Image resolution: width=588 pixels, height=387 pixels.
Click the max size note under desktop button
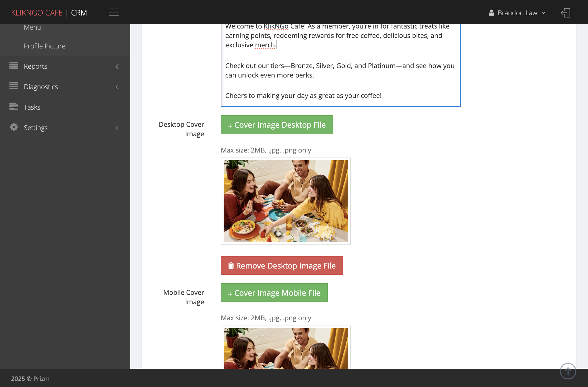pos(266,150)
